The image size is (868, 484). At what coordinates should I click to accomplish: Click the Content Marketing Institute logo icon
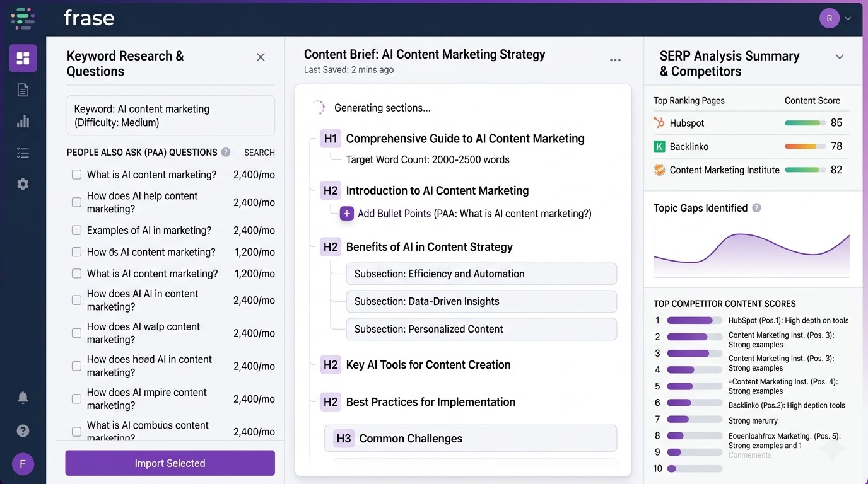pos(659,170)
